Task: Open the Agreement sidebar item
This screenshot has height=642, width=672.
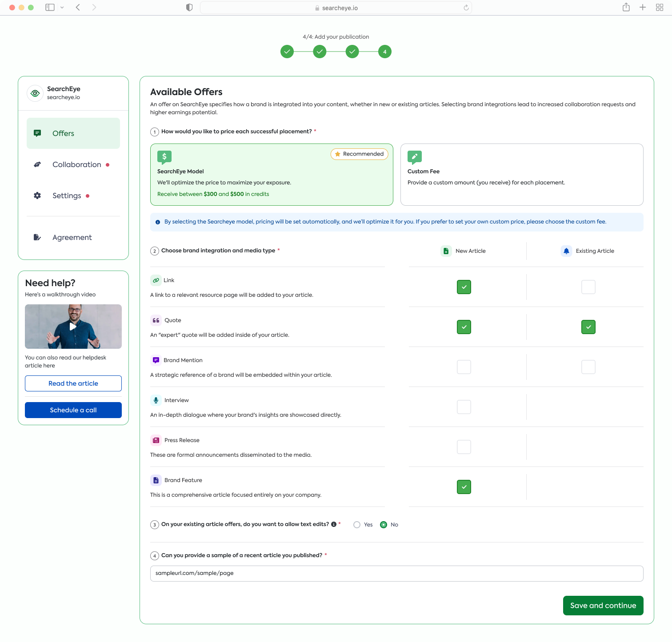Action: tap(72, 237)
